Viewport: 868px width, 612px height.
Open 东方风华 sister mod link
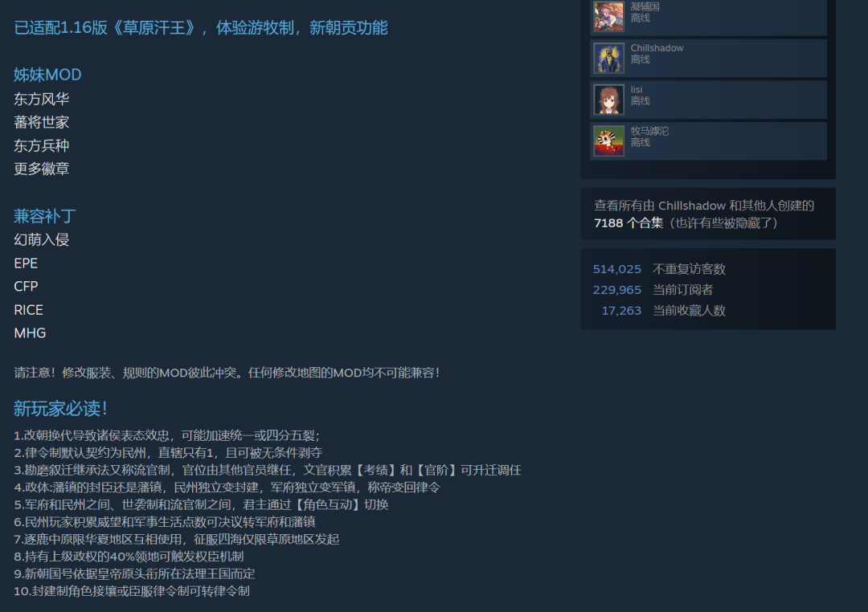pyautogui.click(x=42, y=99)
